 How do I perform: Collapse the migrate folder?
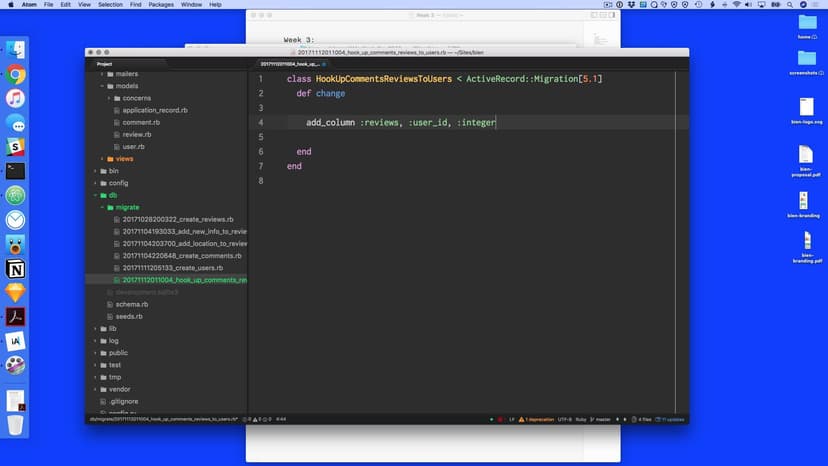(127, 207)
